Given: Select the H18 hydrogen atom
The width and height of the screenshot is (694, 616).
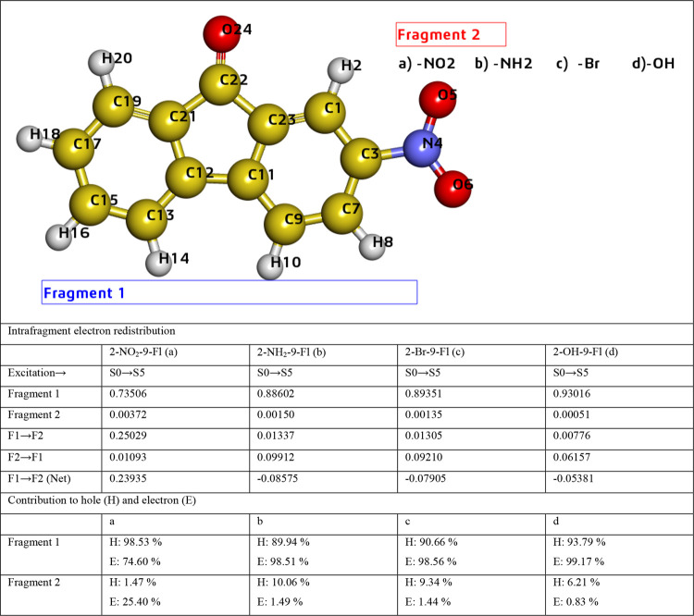Looking at the screenshot, I should point(30,139).
